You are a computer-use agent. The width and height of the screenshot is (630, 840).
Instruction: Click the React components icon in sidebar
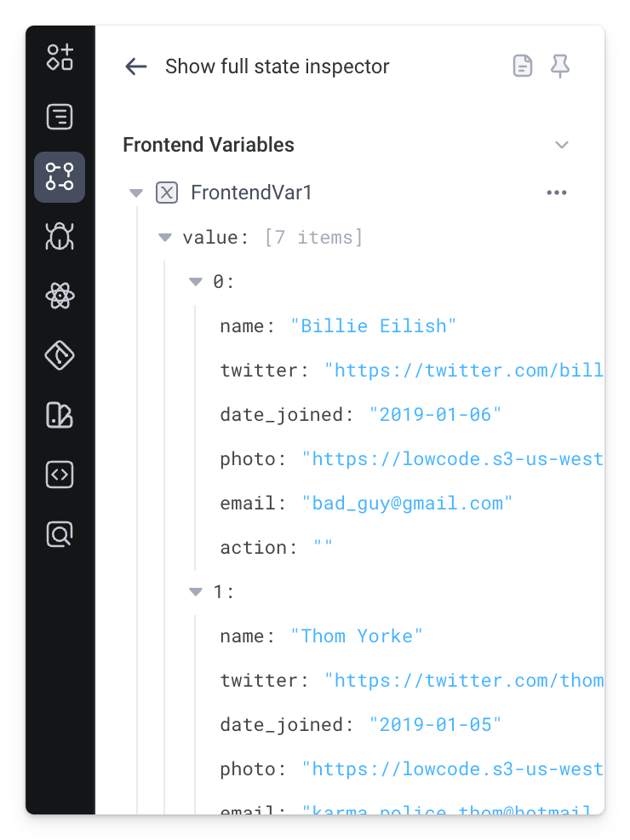(59, 296)
